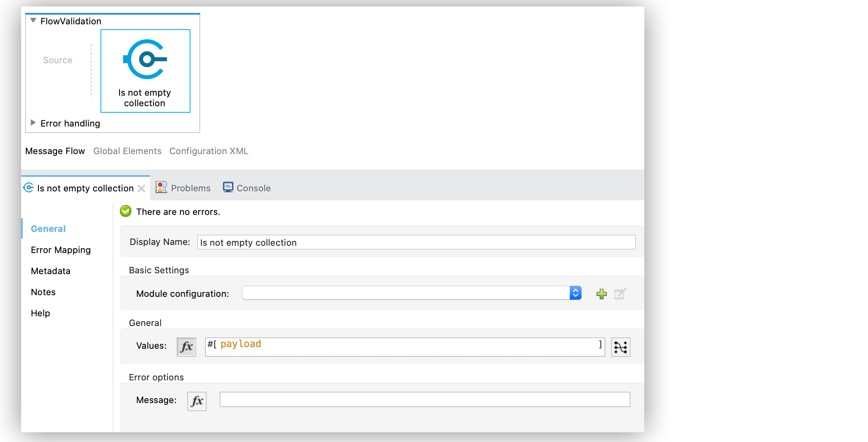Click into the Message input field

point(425,399)
